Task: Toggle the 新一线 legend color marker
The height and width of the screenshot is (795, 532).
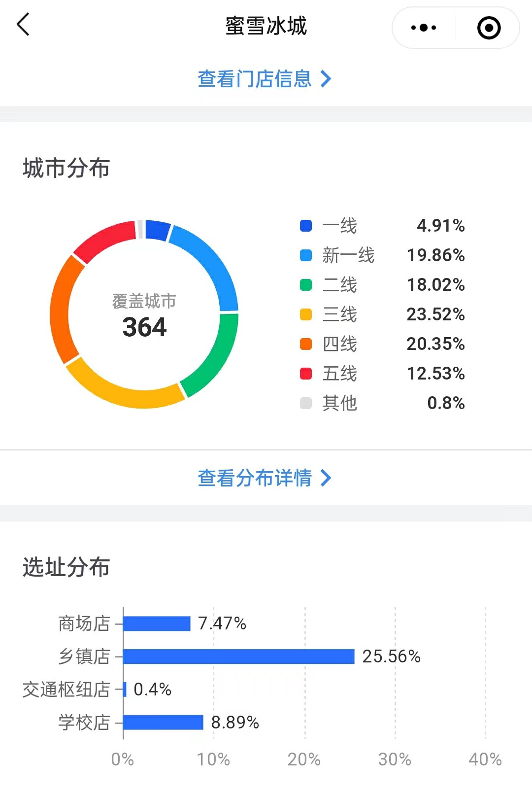Action: 306,255
